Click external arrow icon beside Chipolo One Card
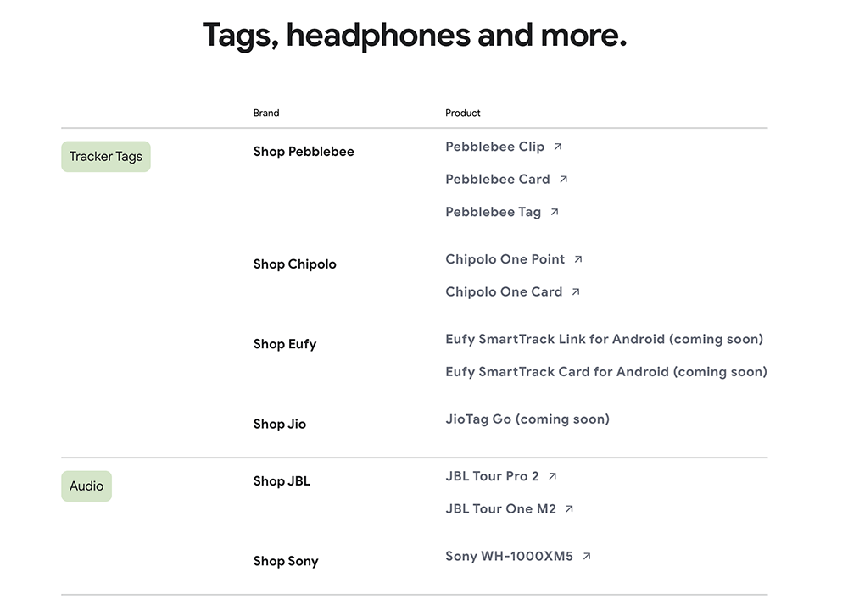 [576, 291]
